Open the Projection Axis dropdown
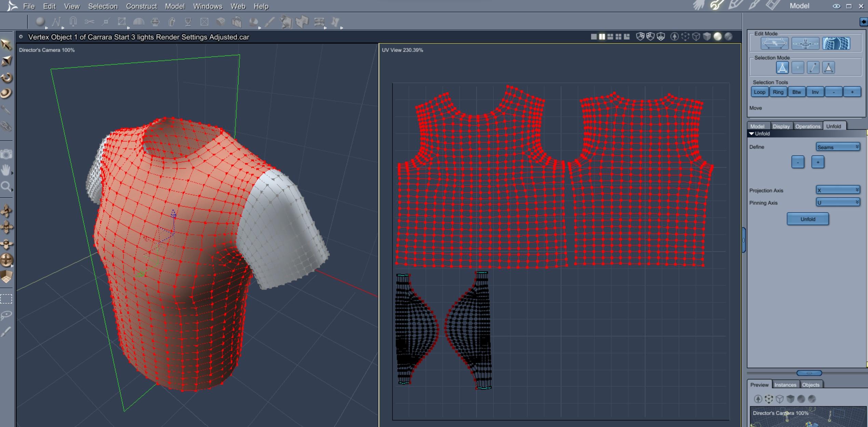Viewport: 868px width, 427px height. click(838, 190)
